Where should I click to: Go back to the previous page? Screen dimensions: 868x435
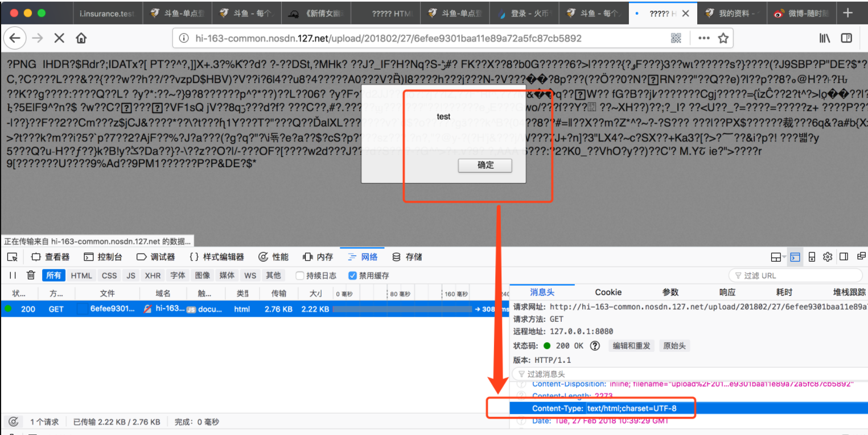pyautogui.click(x=15, y=38)
